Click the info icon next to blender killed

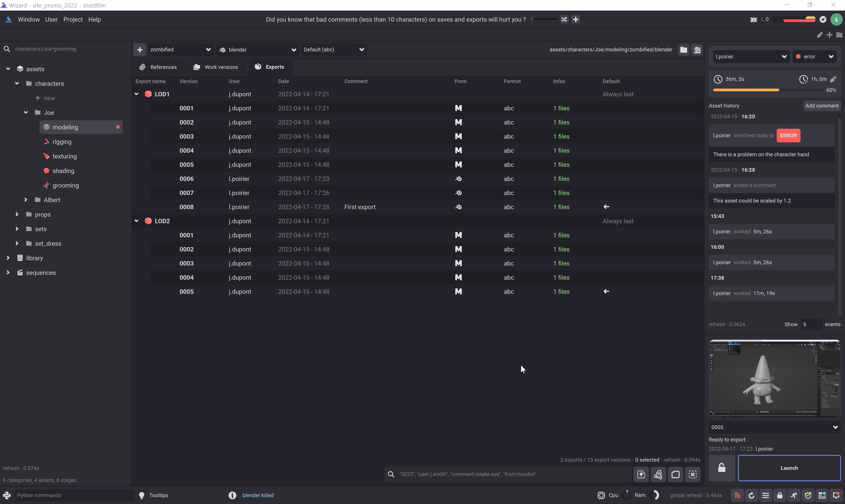[x=232, y=495]
